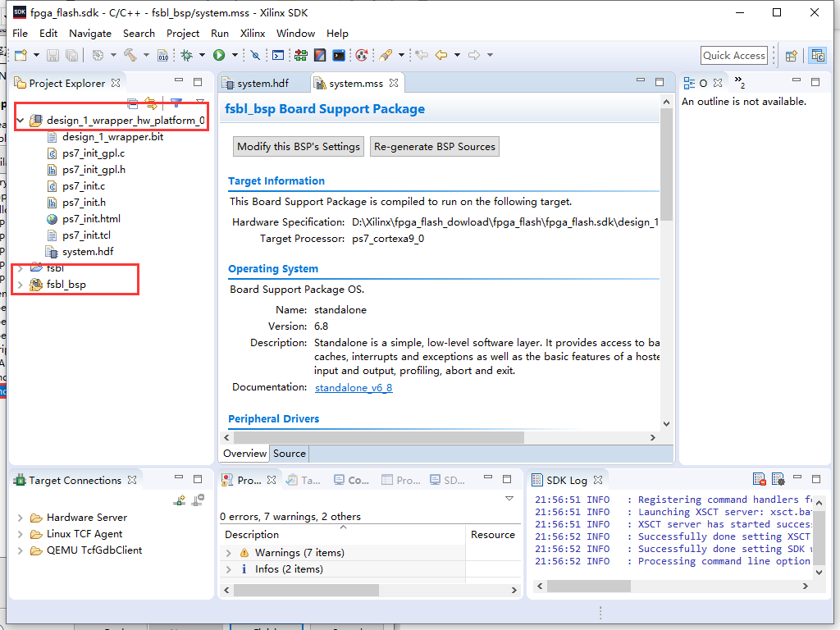
Task: Expand the fsbl_bsp project node
Action: [21, 285]
